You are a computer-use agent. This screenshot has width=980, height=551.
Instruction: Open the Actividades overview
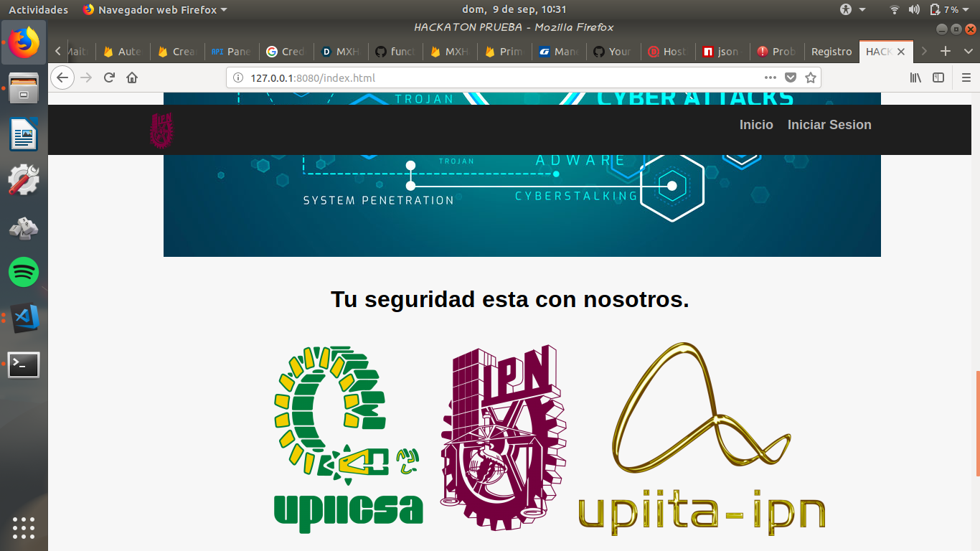point(38,9)
